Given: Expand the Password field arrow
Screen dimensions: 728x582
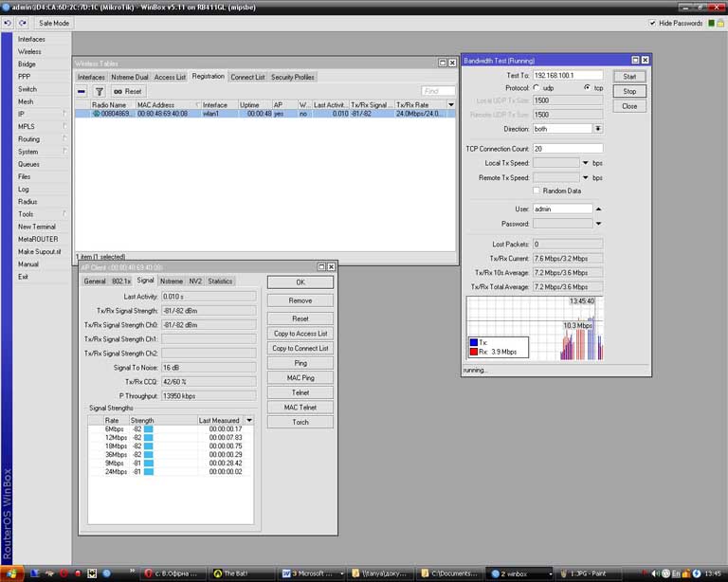Looking at the screenshot, I should tap(598, 224).
